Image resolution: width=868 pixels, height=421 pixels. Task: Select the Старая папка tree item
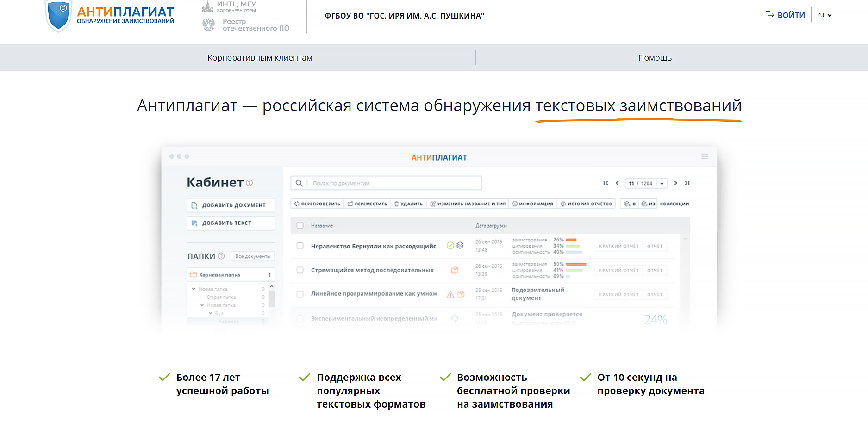pos(221,297)
